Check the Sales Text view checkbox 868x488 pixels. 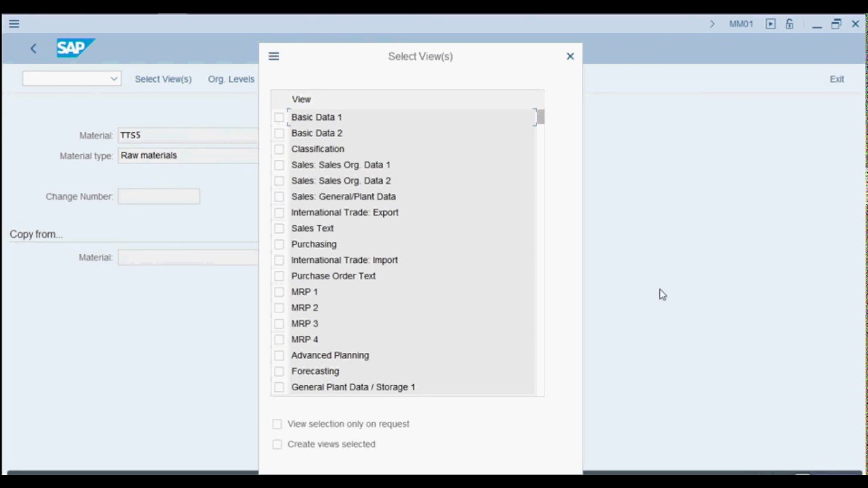(x=279, y=228)
